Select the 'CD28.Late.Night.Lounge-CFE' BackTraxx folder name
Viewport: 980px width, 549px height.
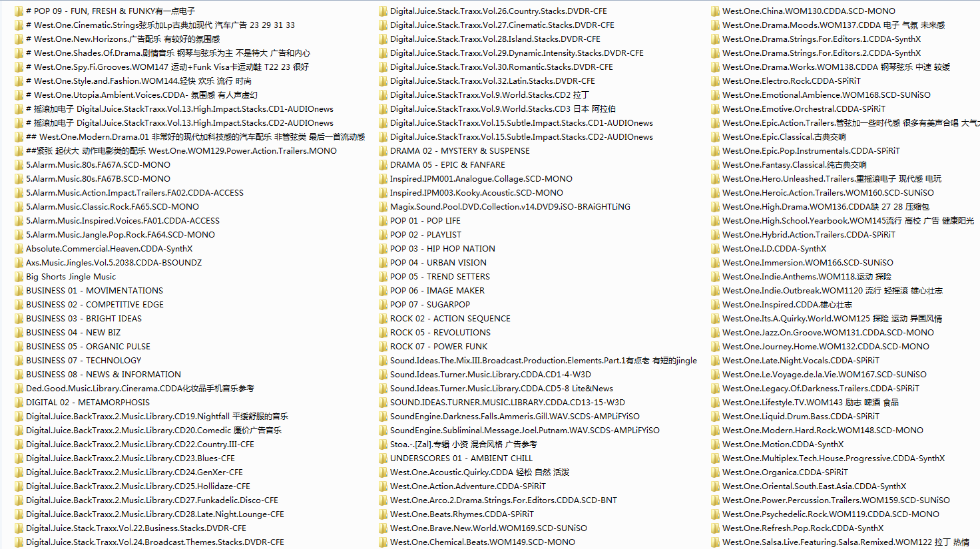[x=155, y=514]
